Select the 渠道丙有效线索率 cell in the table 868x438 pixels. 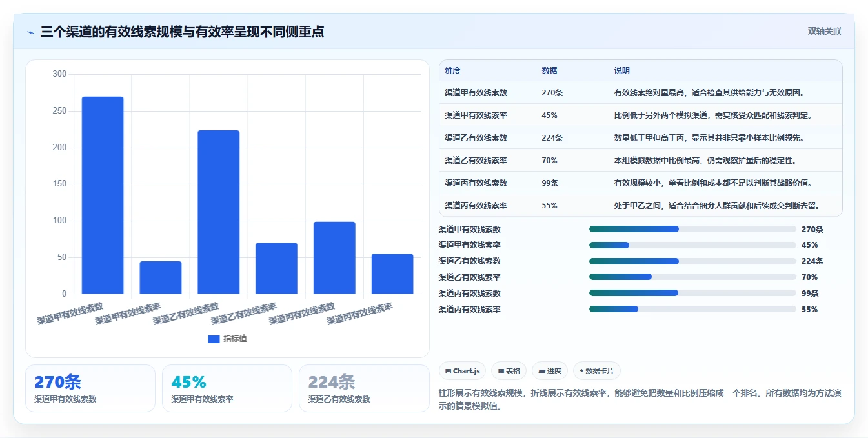tap(476, 206)
